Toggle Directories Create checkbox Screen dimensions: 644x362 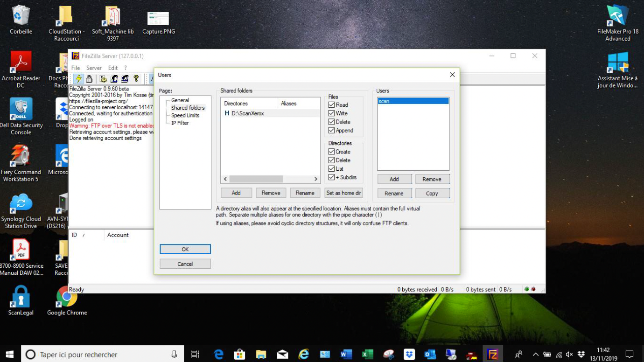[x=331, y=152]
